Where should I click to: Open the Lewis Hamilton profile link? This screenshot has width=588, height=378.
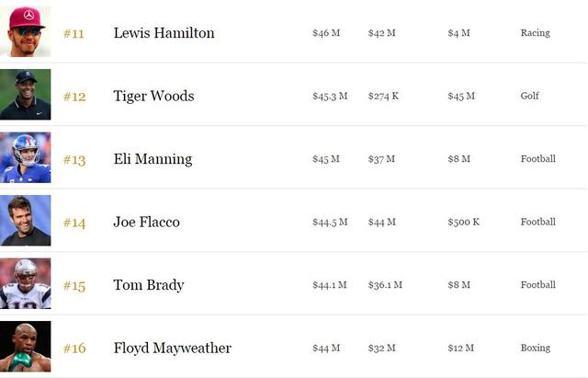click(x=164, y=33)
